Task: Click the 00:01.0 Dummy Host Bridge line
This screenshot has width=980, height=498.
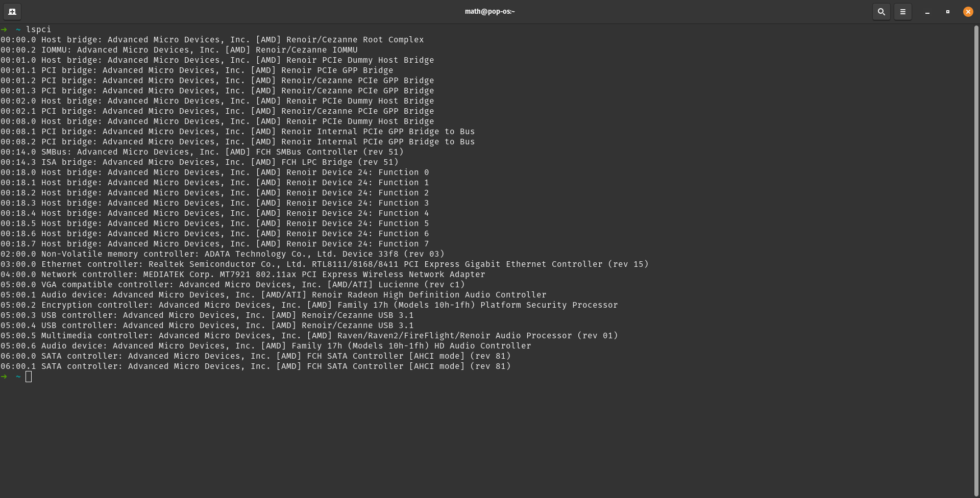Action: tap(217, 60)
